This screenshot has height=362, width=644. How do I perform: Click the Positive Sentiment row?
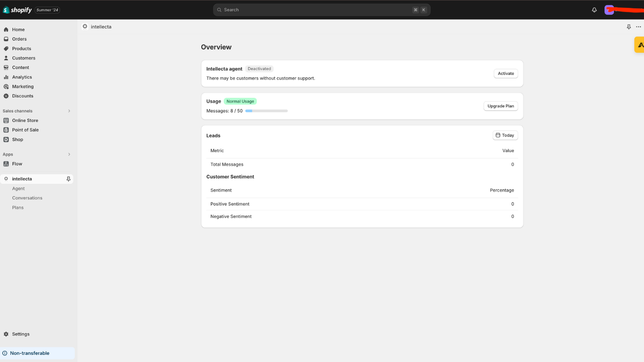coord(362,204)
